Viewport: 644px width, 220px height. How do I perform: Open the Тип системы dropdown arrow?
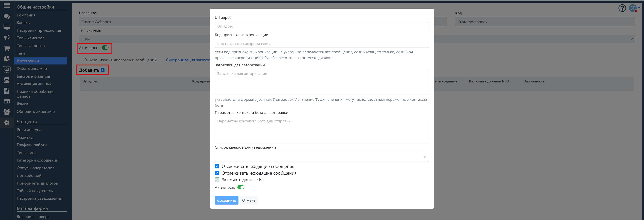tap(631, 39)
